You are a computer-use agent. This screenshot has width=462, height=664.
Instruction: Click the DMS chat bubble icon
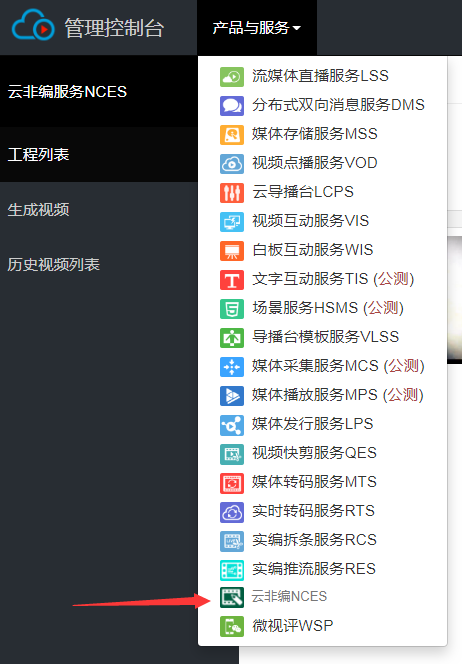pos(232,106)
